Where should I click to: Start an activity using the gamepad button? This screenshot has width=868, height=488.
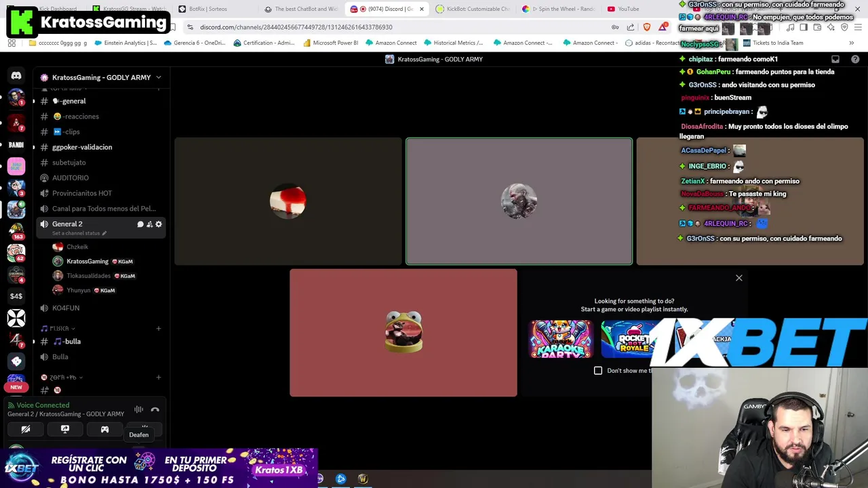pos(104,429)
